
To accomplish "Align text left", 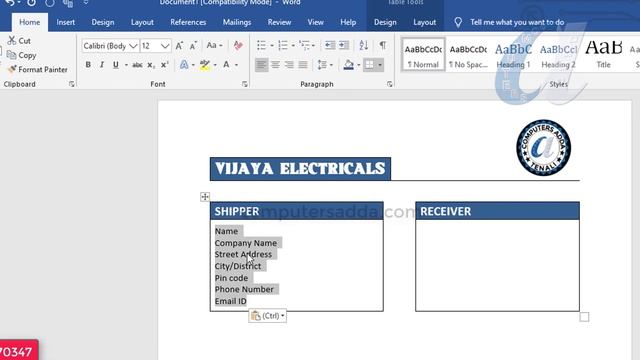I will [x=261, y=64].
